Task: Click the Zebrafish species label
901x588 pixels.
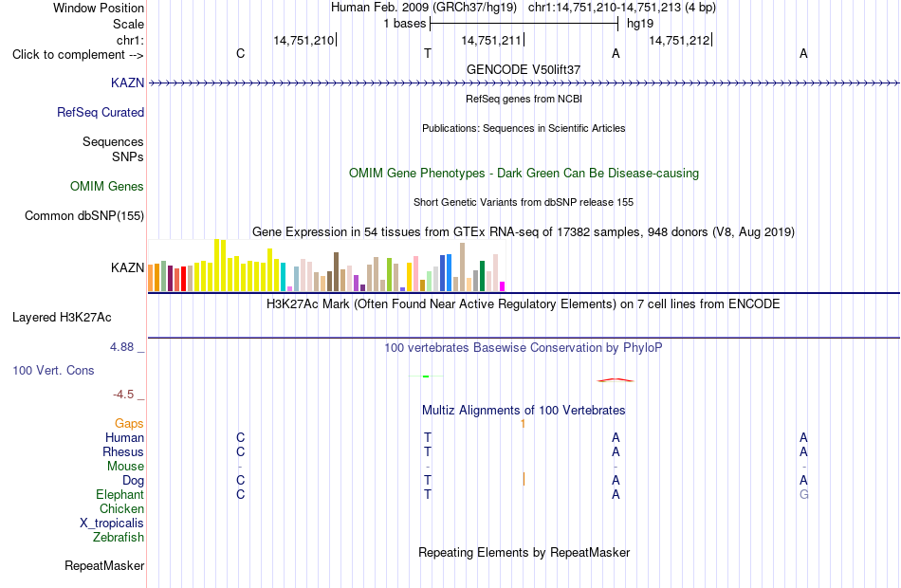Action: tap(119, 538)
